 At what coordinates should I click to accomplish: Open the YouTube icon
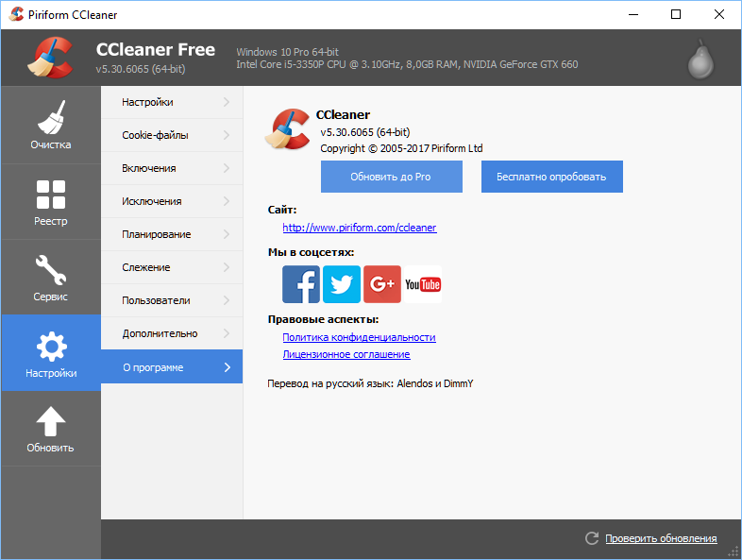[x=423, y=284]
